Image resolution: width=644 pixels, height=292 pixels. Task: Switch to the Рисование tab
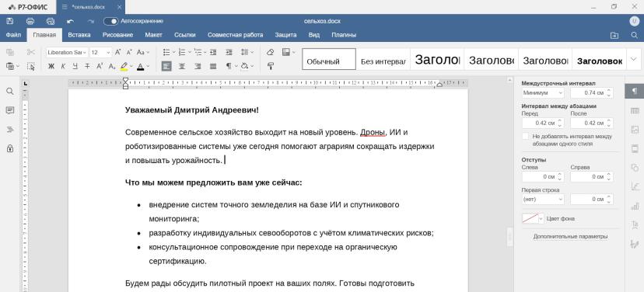118,35
